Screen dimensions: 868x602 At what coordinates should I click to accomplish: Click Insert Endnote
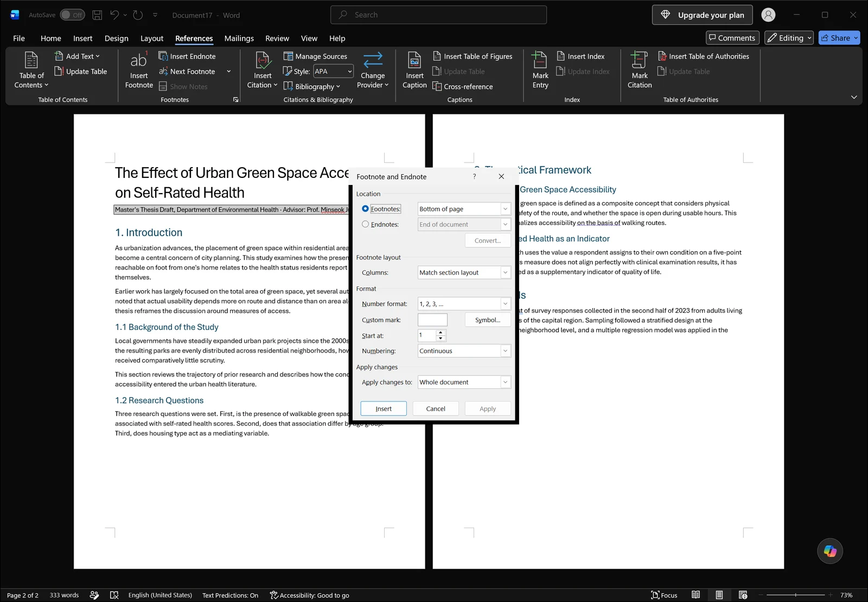(x=187, y=56)
